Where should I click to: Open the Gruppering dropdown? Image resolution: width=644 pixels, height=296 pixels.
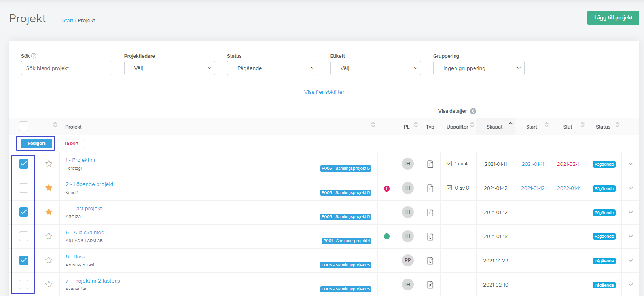479,68
